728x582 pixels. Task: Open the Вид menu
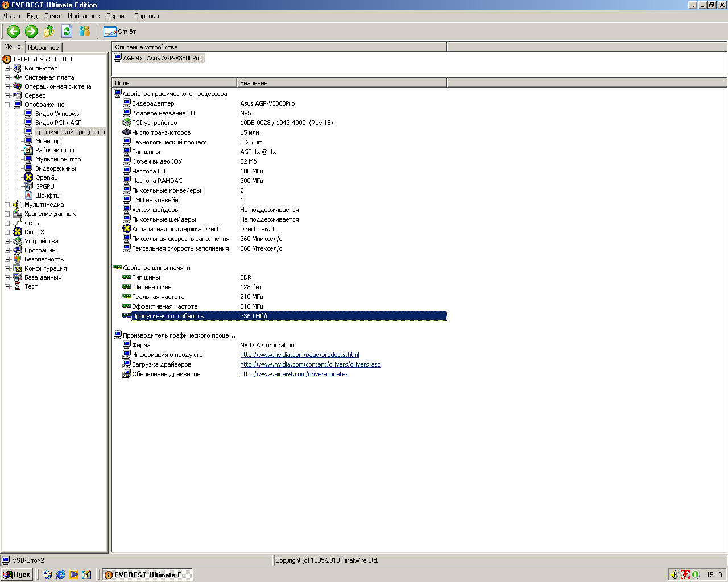(x=32, y=16)
